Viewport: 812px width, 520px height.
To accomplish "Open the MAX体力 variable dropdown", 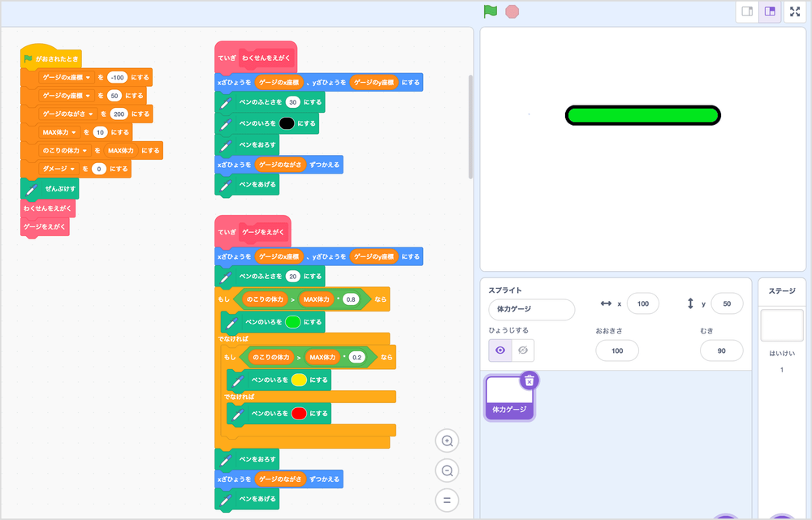I will coord(73,132).
